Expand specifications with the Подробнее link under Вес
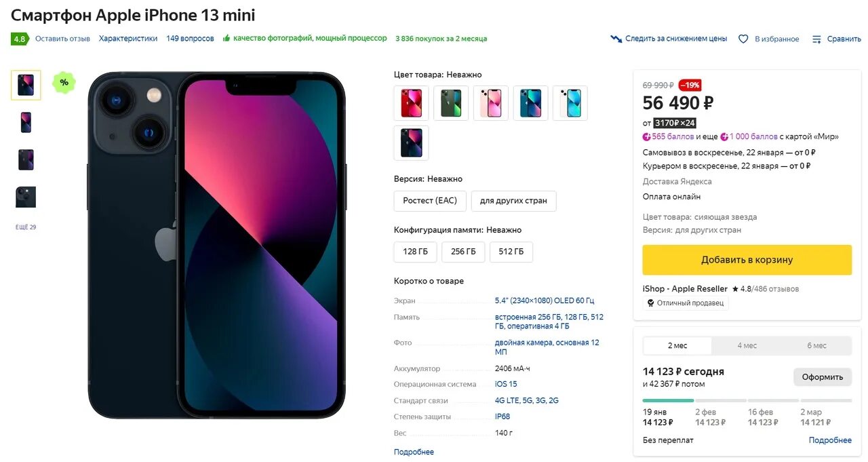The height and width of the screenshot is (462, 868). (414, 452)
